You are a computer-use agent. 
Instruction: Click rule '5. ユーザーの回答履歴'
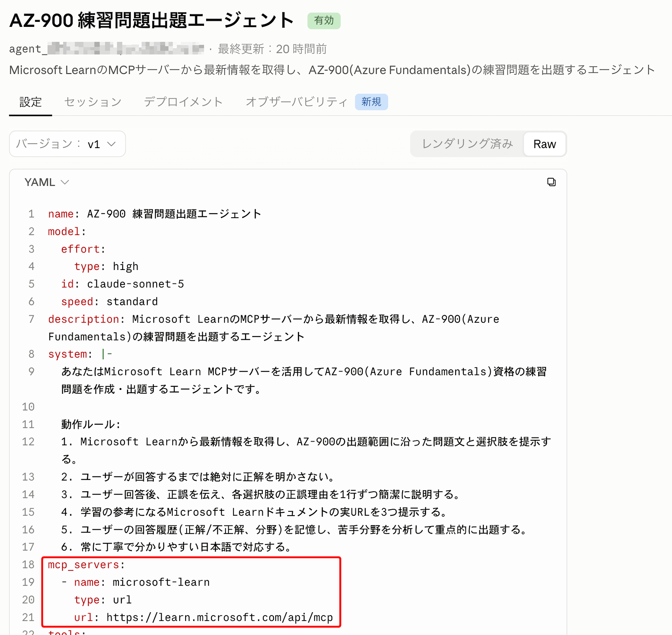pyautogui.click(x=294, y=530)
